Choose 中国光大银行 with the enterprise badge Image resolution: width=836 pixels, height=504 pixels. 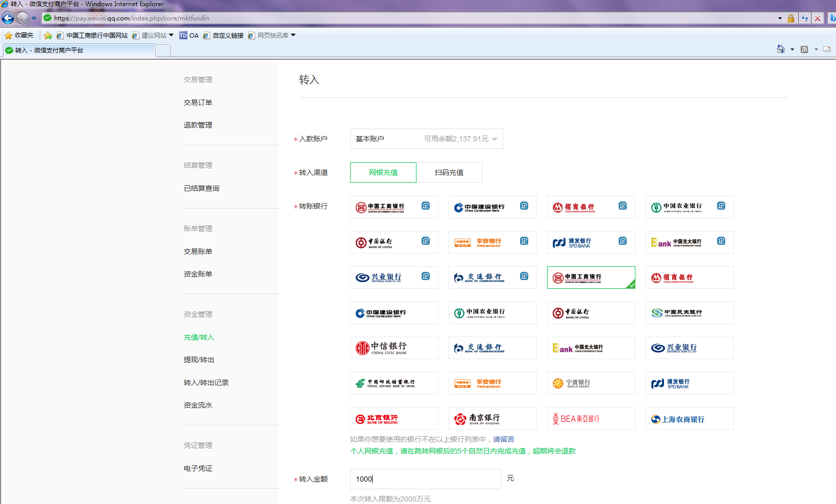[x=690, y=242]
